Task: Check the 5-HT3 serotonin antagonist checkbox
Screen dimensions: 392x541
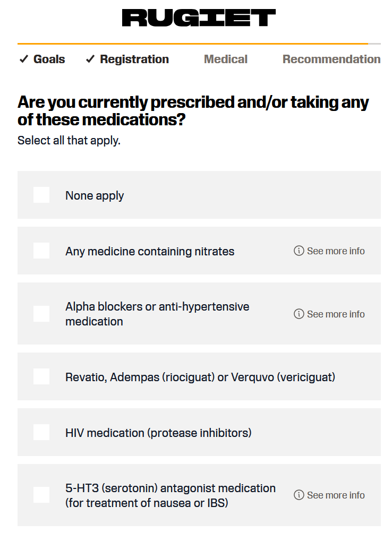Action: click(41, 495)
